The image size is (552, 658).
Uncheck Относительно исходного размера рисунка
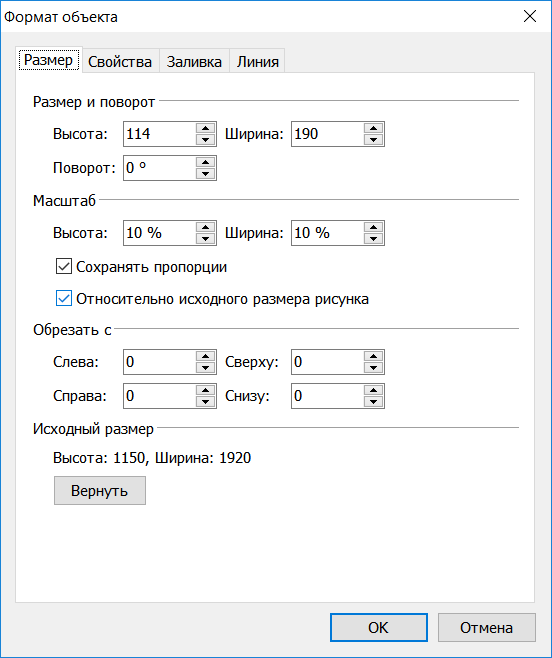point(64,298)
